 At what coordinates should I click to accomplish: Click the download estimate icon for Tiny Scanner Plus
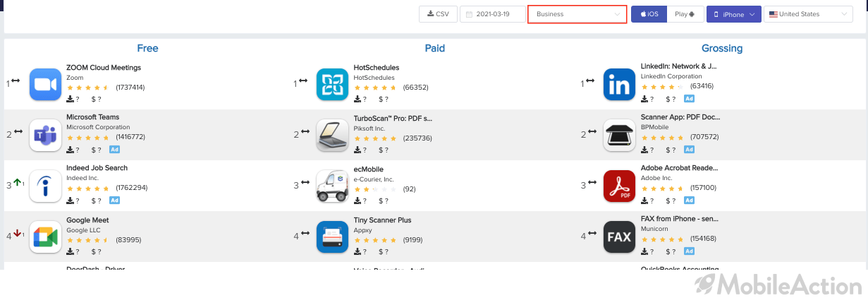tap(357, 251)
